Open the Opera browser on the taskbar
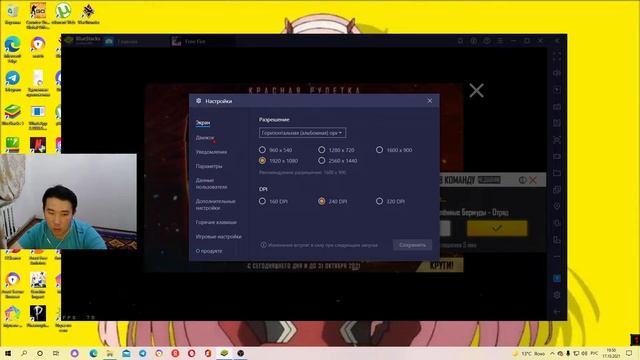This screenshot has width=640, height=360. click(191, 353)
